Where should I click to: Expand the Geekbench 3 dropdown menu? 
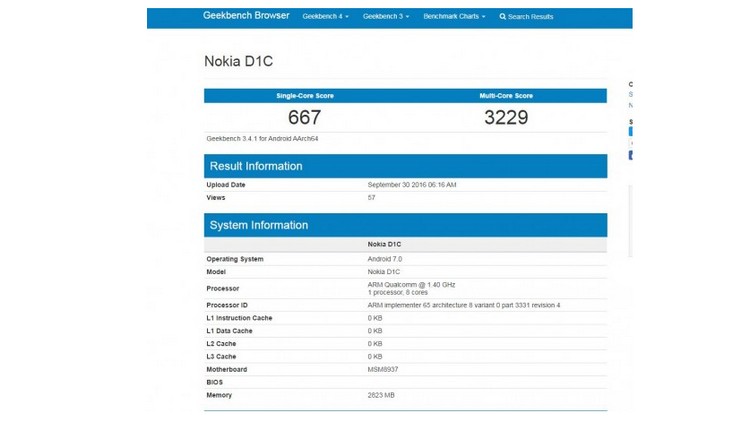pos(386,16)
